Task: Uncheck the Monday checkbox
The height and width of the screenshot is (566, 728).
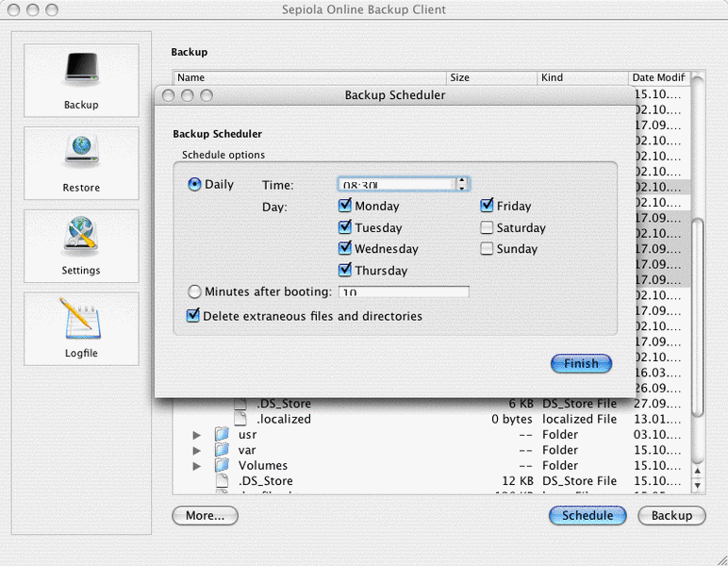Action: coord(345,205)
